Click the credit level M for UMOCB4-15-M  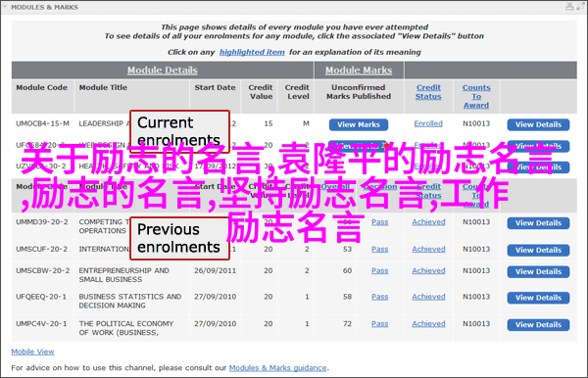[306, 123]
